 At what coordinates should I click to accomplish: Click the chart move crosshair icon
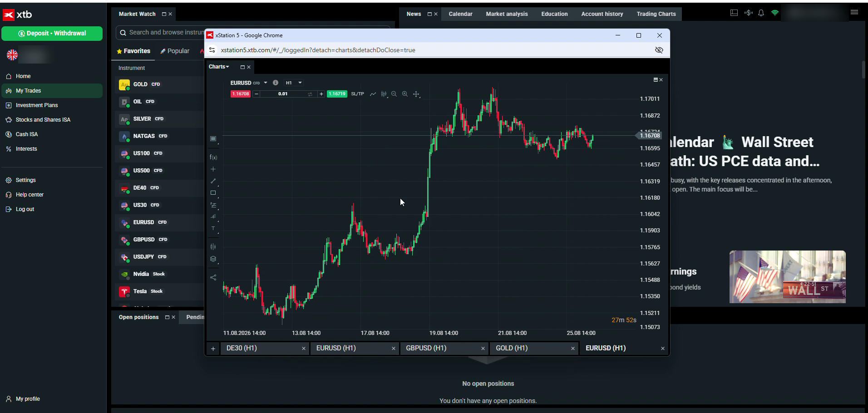pos(416,94)
